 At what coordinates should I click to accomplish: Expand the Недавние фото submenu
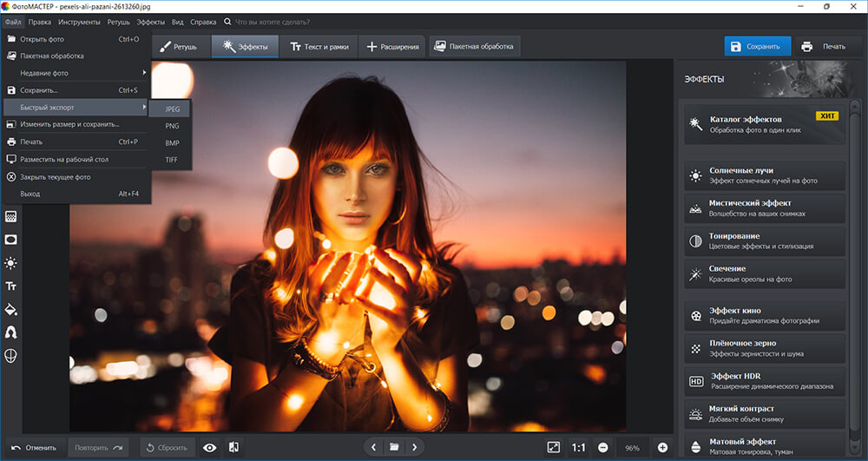coord(76,73)
